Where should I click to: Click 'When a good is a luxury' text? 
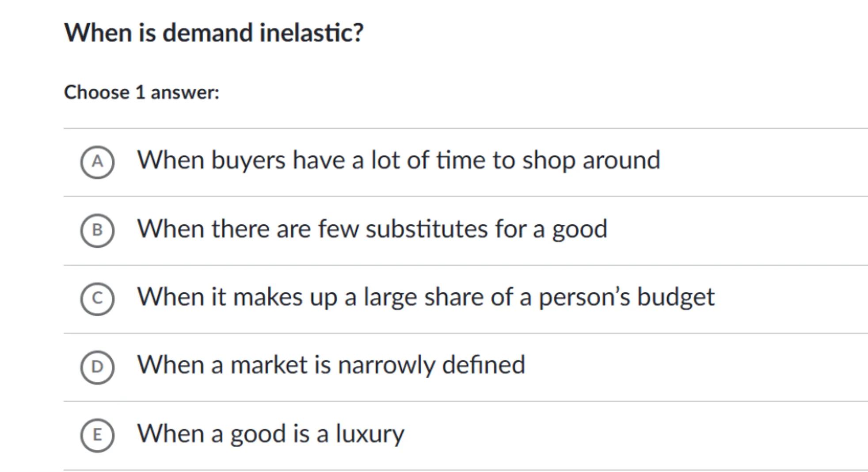pyautogui.click(x=270, y=434)
